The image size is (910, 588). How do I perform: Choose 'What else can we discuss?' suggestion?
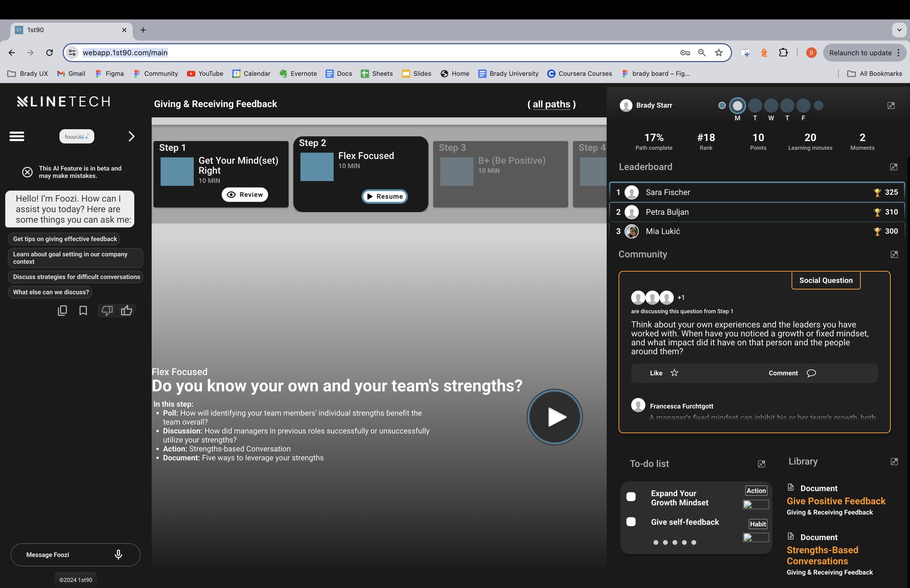(x=50, y=292)
